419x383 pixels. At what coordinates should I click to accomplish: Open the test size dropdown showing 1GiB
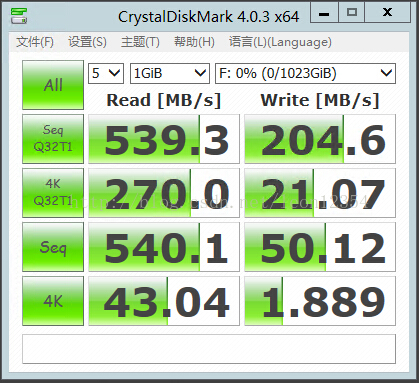point(170,73)
